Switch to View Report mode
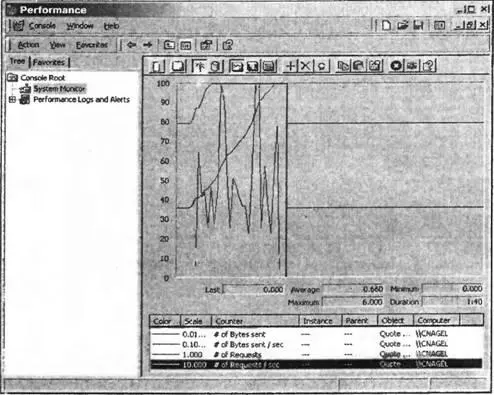The width and height of the screenshot is (494, 395). coord(269,66)
